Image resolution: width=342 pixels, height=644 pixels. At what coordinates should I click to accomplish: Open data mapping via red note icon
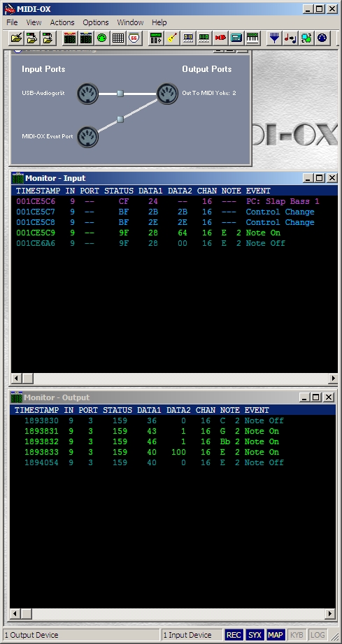click(290, 38)
